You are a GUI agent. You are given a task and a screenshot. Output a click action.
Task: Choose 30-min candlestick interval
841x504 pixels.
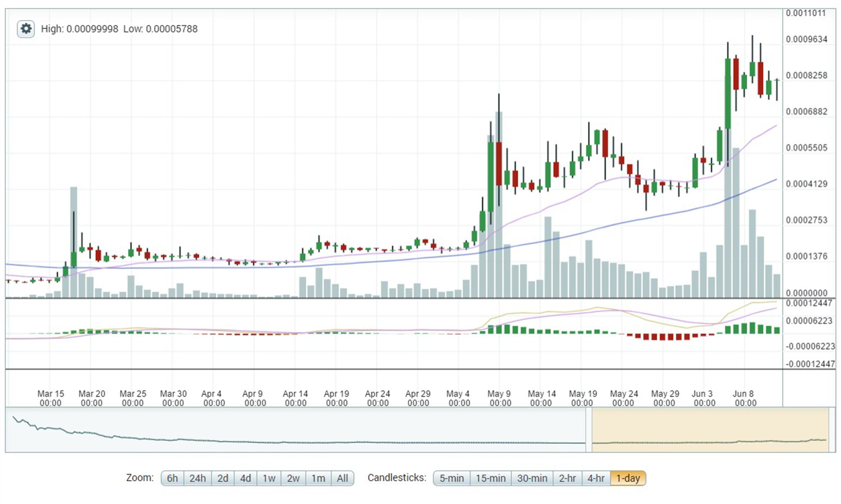tap(532, 478)
